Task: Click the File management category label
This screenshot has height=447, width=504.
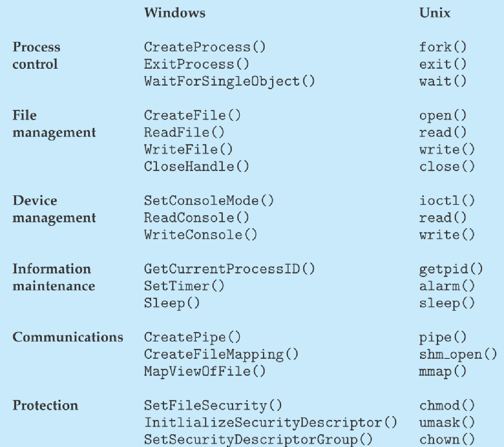Action: pos(54,124)
